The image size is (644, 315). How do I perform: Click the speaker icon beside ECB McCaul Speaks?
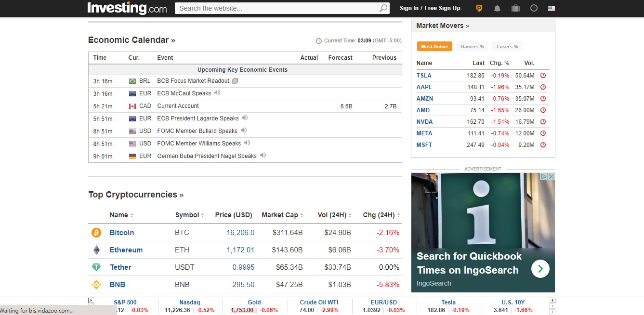tap(217, 92)
